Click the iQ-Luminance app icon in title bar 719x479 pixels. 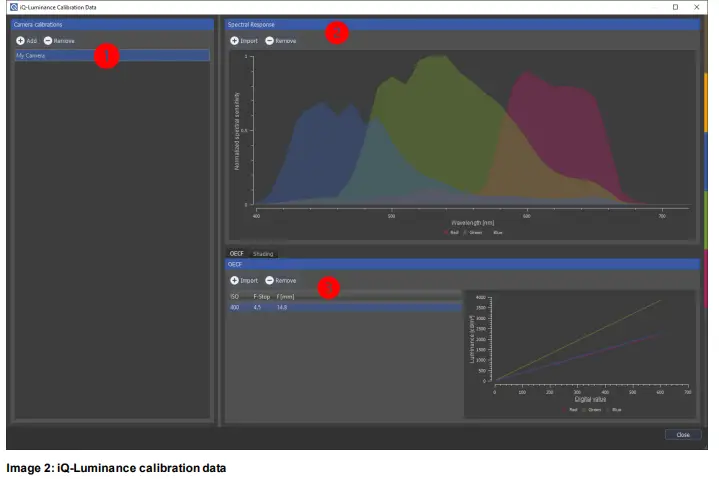(x=13, y=7)
